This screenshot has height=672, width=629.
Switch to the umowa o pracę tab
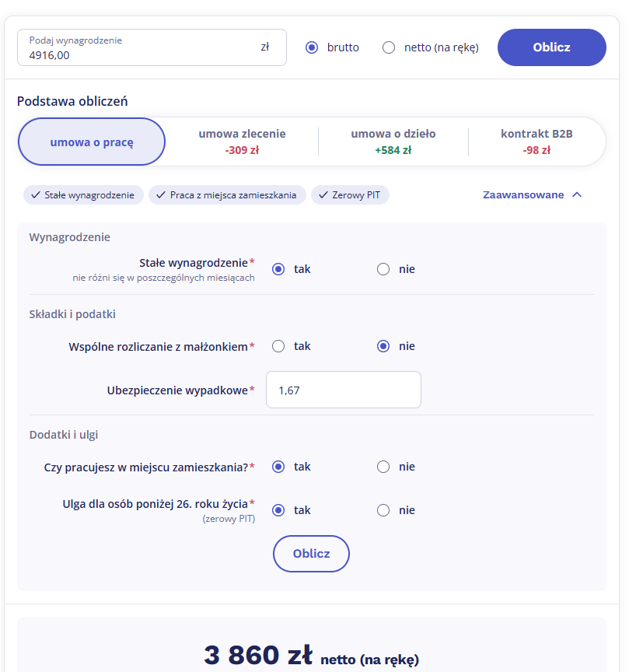click(92, 142)
